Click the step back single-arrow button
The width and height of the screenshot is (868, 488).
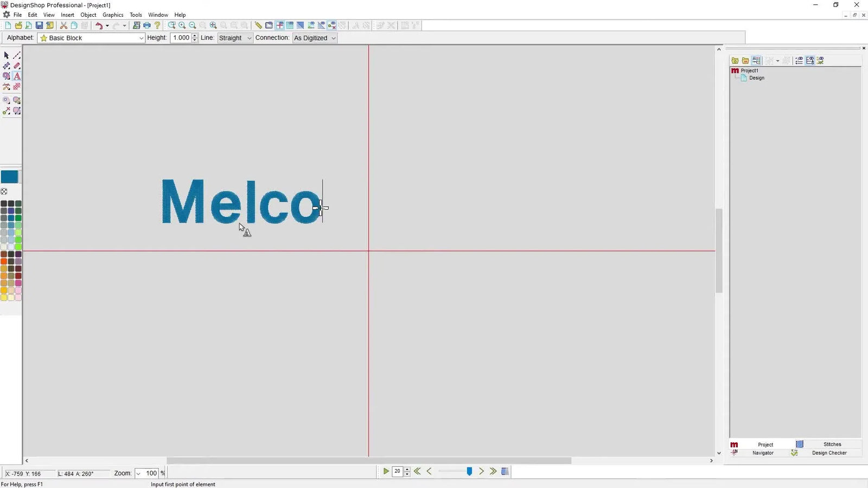[x=429, y=472]
